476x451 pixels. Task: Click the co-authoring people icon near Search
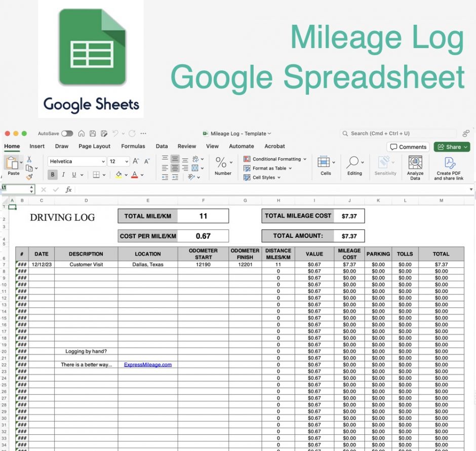coord(466,134)
